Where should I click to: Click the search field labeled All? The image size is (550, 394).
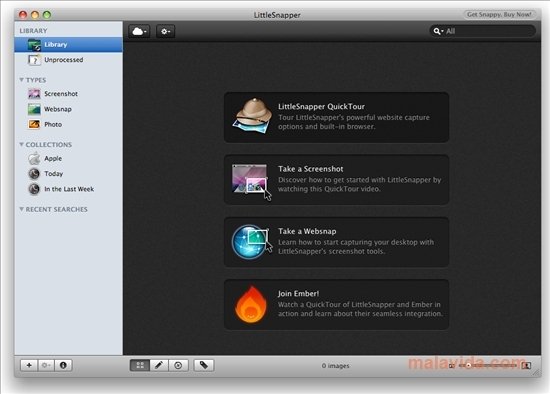click(x=483, y=31)
